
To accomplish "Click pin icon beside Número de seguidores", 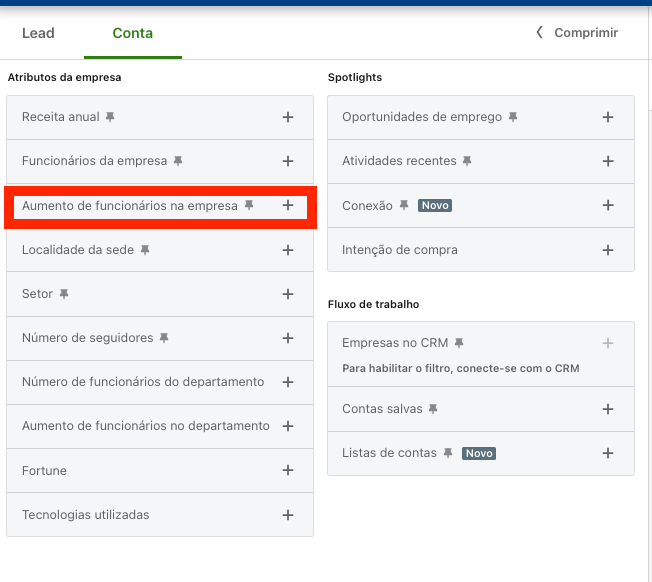I will [x=164, y=338].
